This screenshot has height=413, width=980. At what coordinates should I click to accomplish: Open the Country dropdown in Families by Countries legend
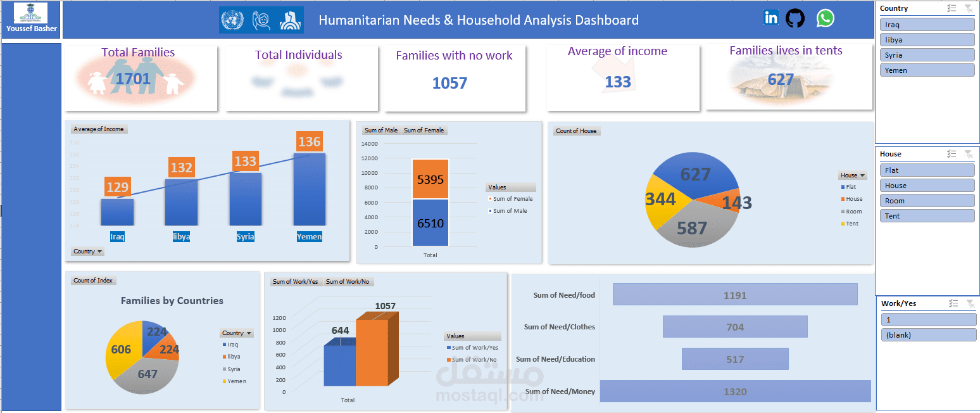[236, 333]
